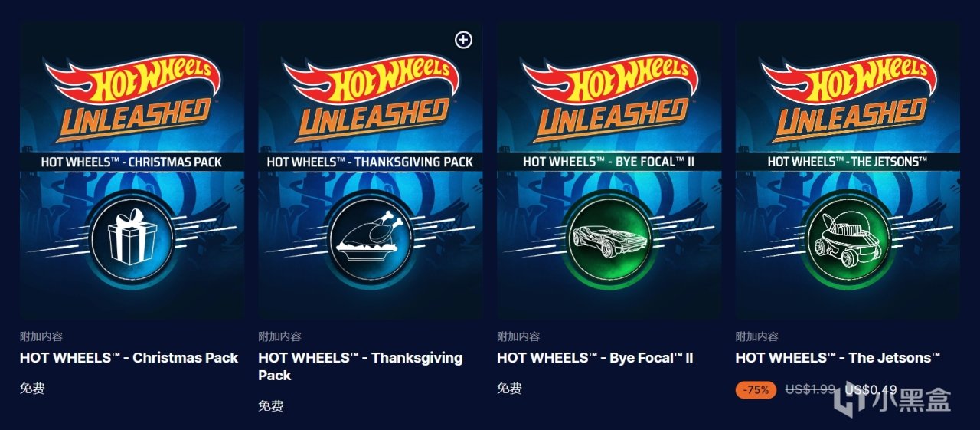Image resolution: width=980 pixels, height=430 pixels.
Task: Click the 免费 price under Bye Focal II
Action: click(509, 389)
